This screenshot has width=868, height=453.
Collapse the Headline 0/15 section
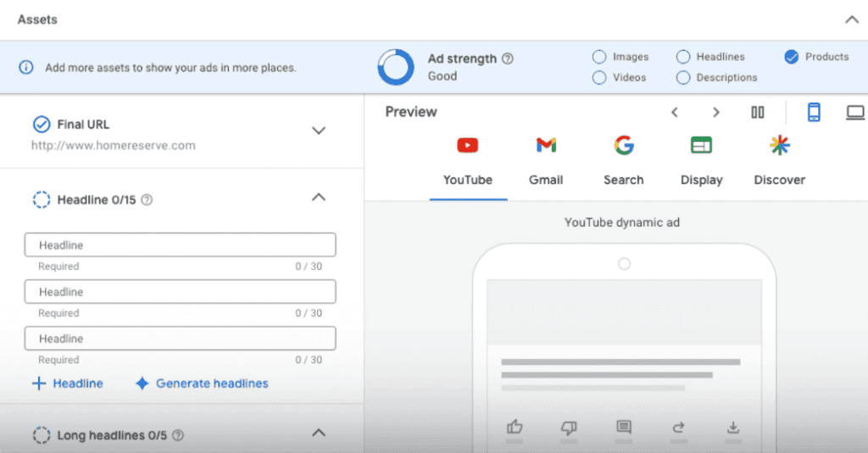pyautogui.click(x=319, y=197)
